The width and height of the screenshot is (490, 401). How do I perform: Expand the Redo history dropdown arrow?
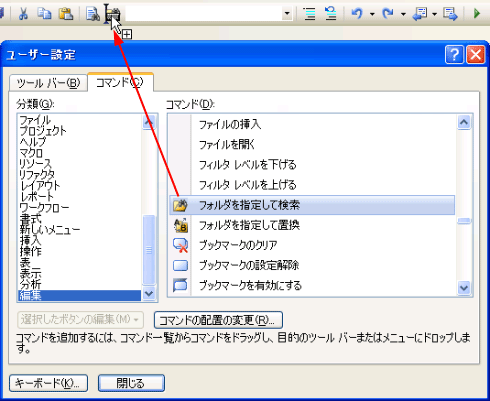[403, 14]
